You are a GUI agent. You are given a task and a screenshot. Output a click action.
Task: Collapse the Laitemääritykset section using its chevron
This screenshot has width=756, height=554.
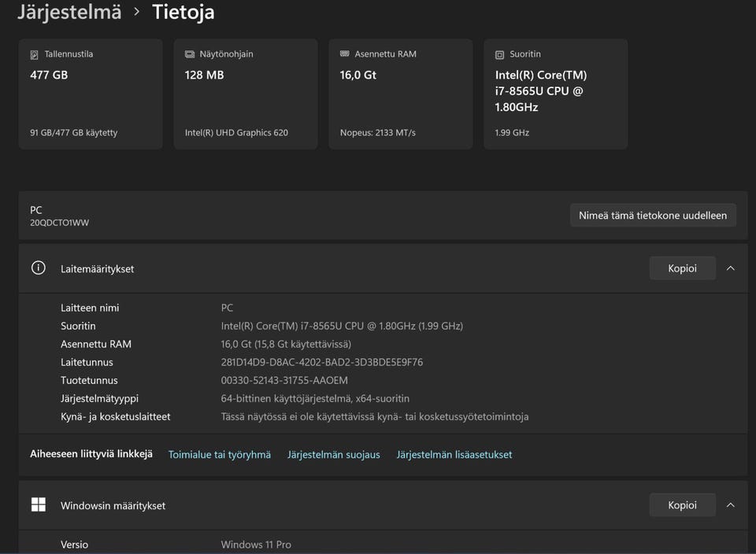click(x=730, y=268)
